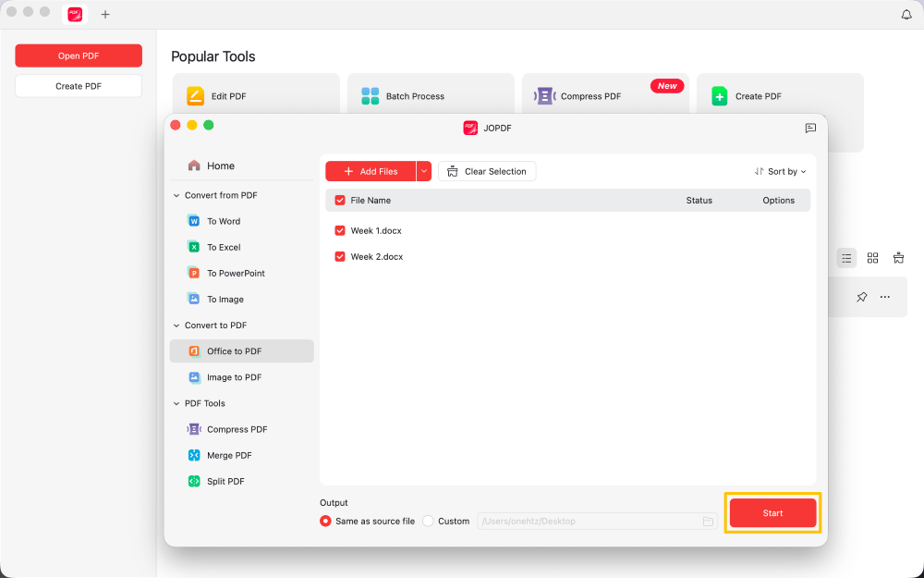The width and height of the screenshot is (924, 578).
Task: Click the Start button
Action: [x=772, y=513]
